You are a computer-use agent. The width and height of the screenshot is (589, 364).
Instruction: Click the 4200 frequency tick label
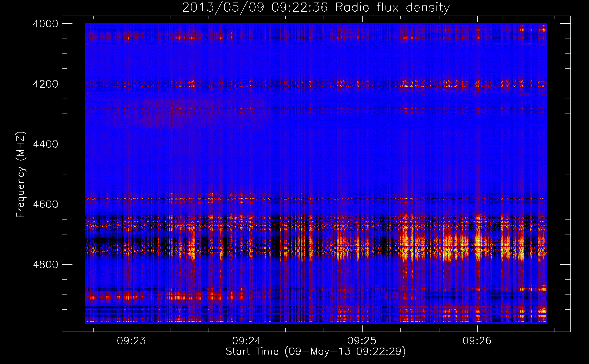pos(46,84)
